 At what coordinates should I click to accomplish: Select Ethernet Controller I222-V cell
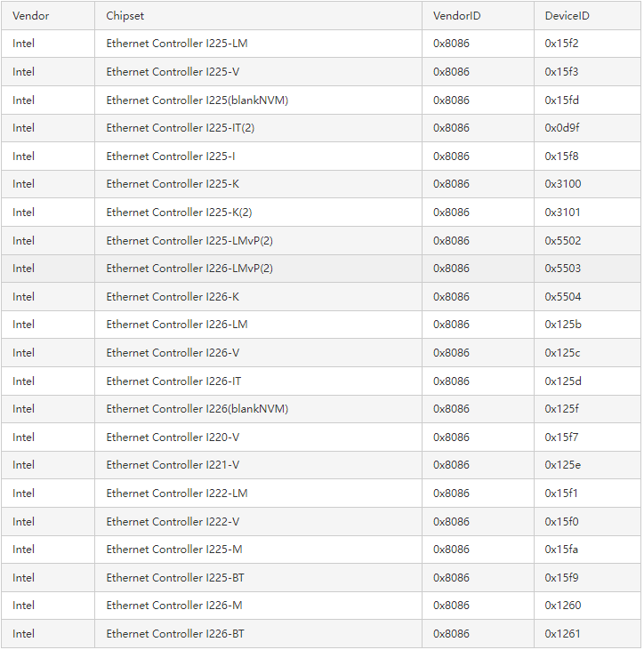click(258, 521)
